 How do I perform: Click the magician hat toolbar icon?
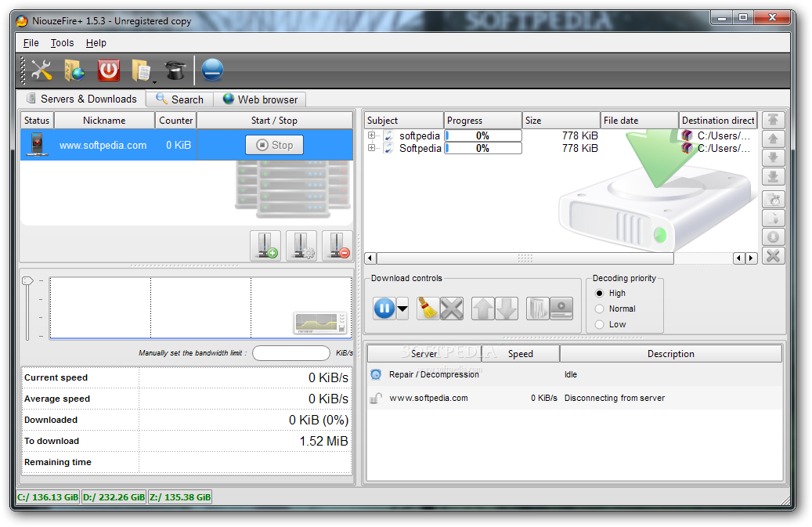point(175,70)
